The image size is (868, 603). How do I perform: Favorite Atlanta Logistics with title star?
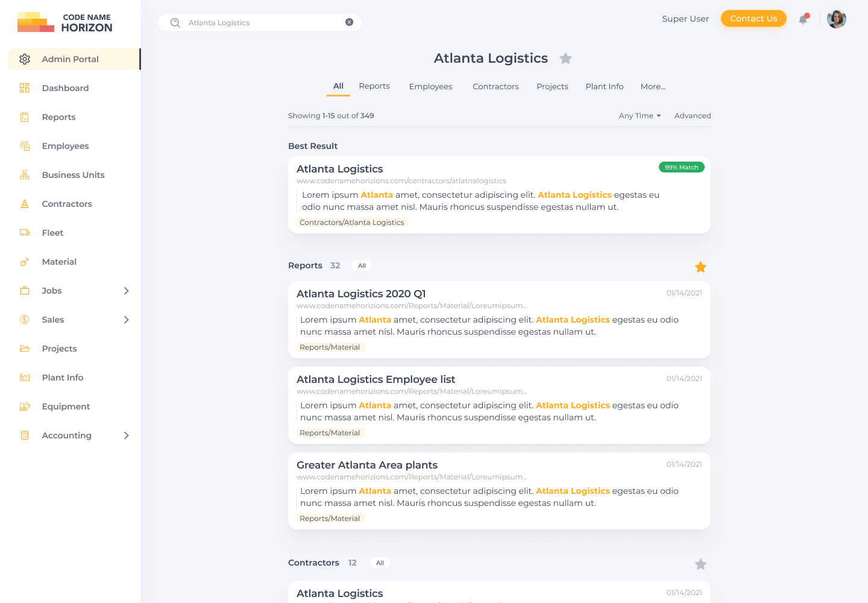[x=565, y=58]
